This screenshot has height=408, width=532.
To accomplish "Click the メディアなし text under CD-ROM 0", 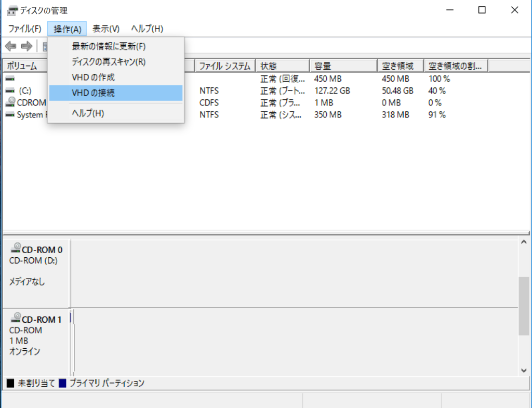I will pos(27,282).
